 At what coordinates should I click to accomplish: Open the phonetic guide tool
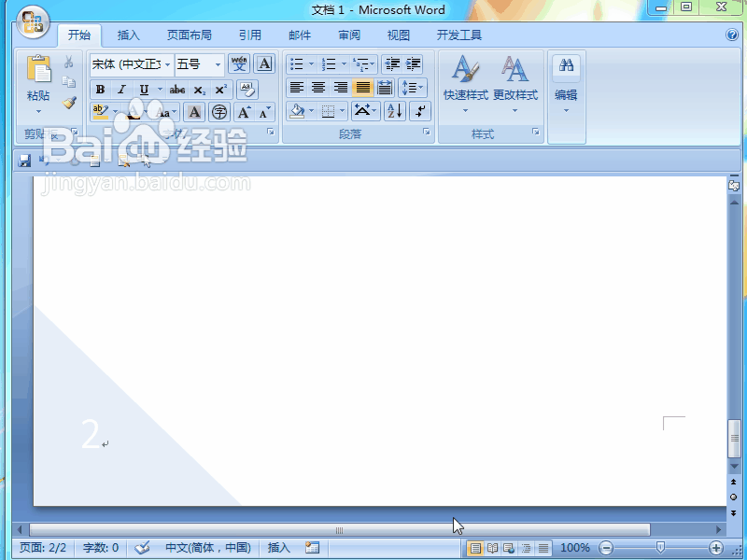pos(239,63)
